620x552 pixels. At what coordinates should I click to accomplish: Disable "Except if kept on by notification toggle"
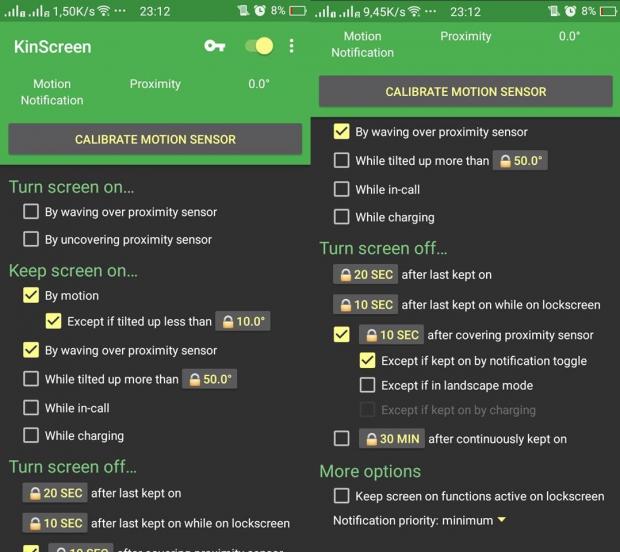pyautogui.click(x=367, y=361)
